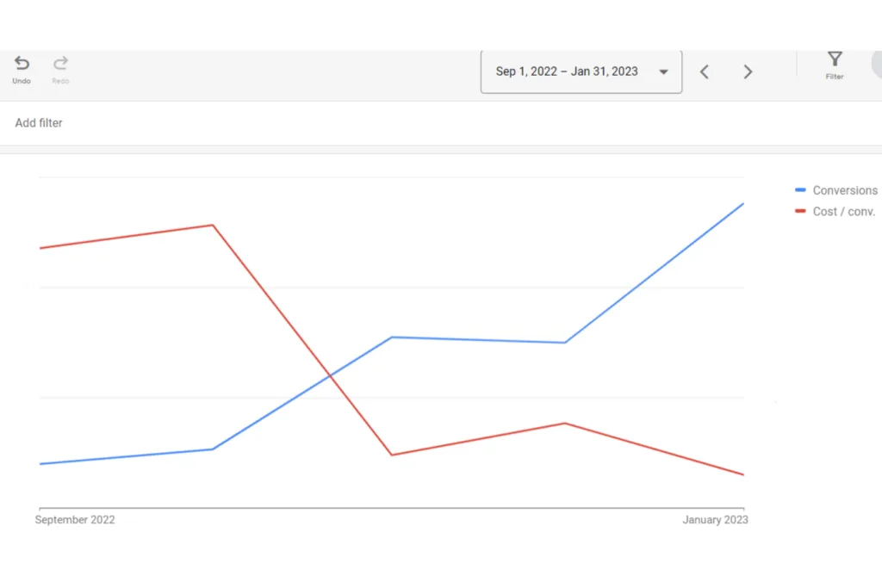Select the previous period left arrow

coord(705,71)
